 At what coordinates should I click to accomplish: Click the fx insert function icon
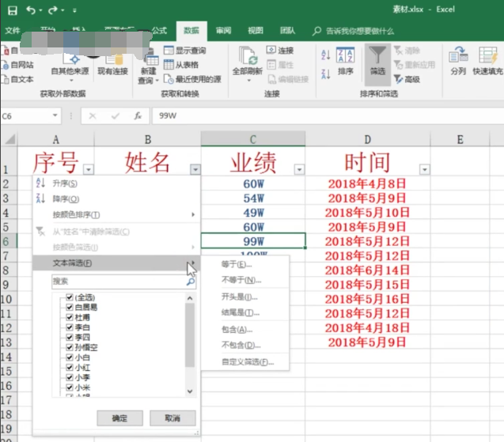(x=138, y=115)
